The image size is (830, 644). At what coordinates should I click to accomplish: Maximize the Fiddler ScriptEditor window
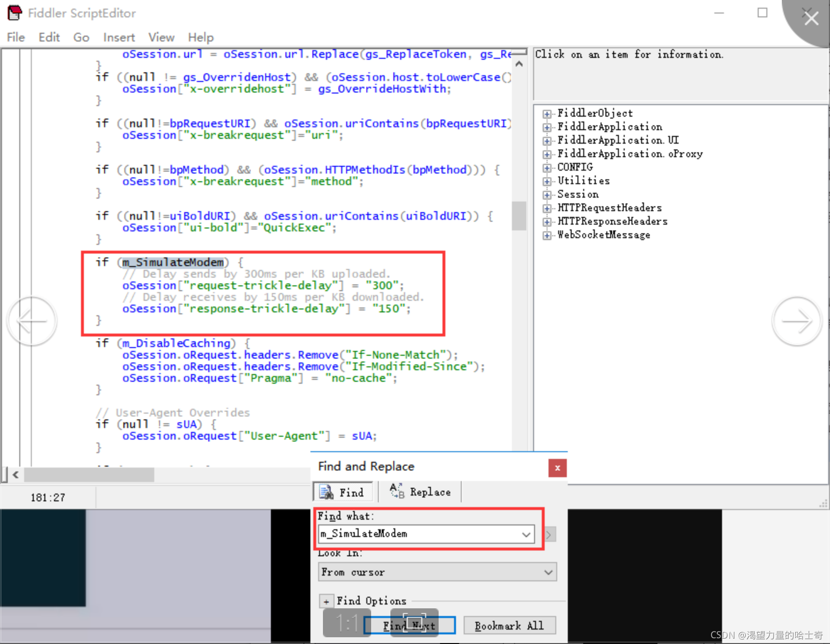(x=763, y=13)
